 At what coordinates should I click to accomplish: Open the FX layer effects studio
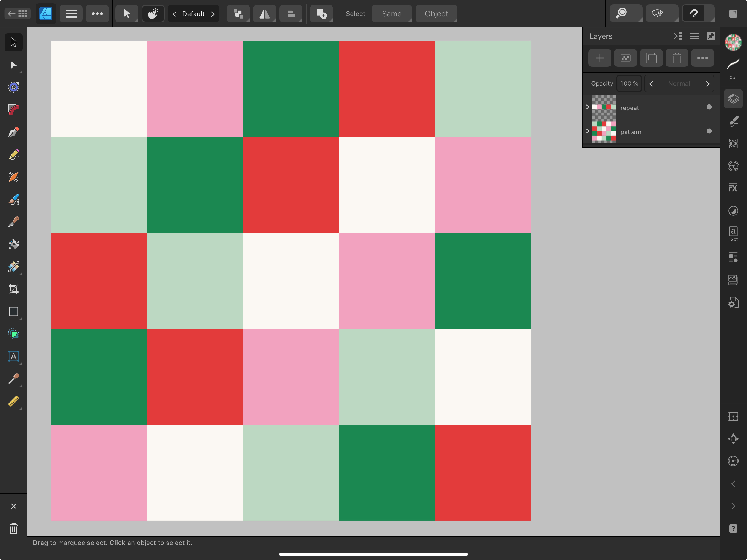[x=733, y=188]
